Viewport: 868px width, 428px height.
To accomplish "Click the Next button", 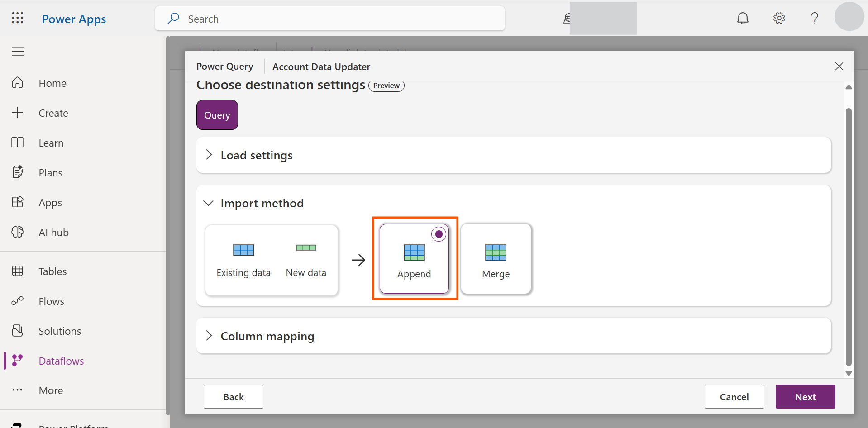I will (805, 397).
